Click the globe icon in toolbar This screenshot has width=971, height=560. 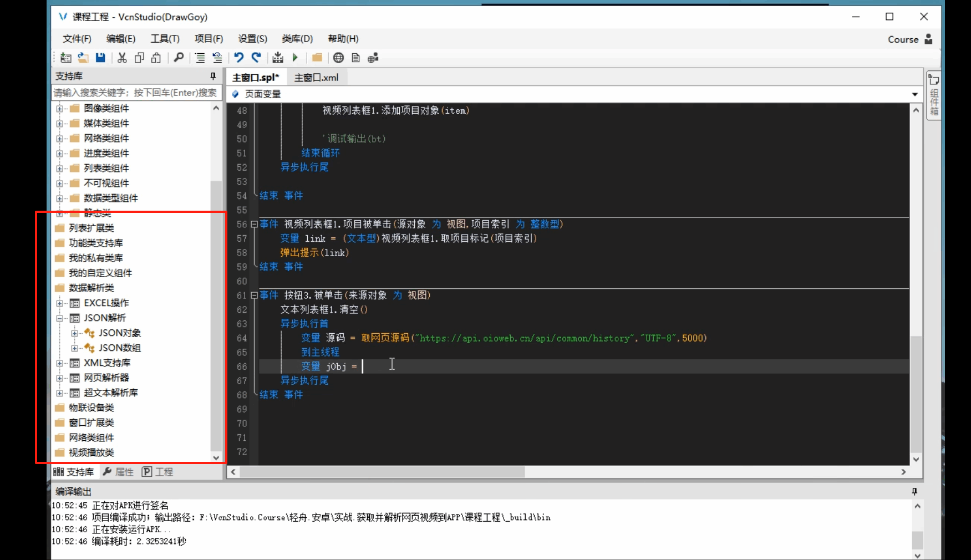[x=338, y=58]
